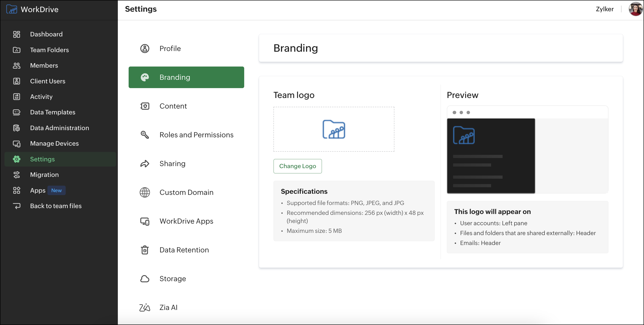Click the Roles and Permissions key icon
Image resolution: width=644 pixels, height=325 pixels.
pos(145,135)
